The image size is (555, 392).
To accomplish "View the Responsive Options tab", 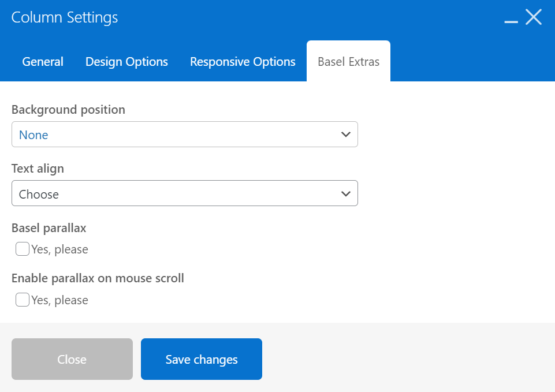I will 242,61.
